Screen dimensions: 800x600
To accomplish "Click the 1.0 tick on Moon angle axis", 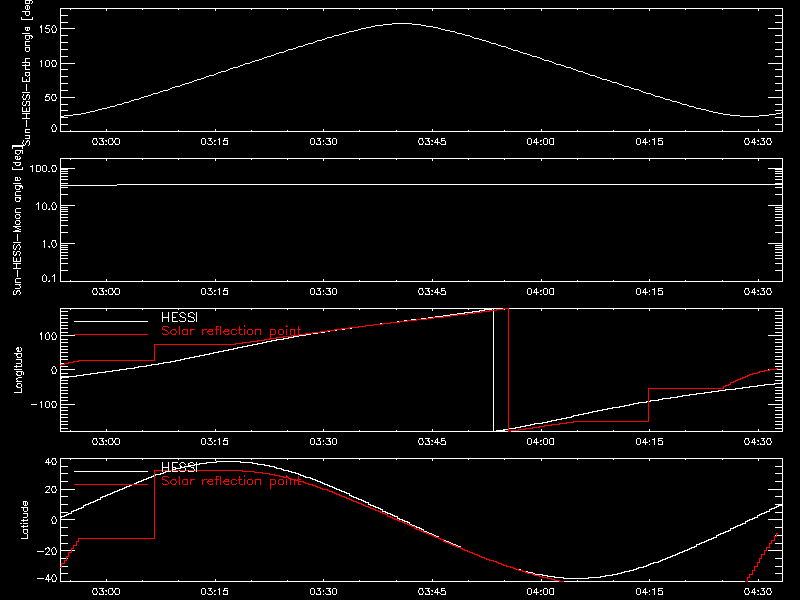I will [48, 244].
